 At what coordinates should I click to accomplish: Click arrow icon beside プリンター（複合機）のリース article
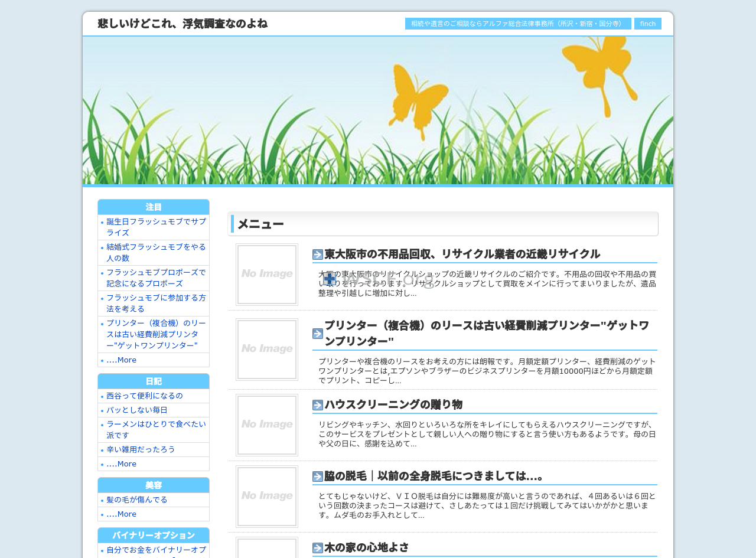point(318,334)
